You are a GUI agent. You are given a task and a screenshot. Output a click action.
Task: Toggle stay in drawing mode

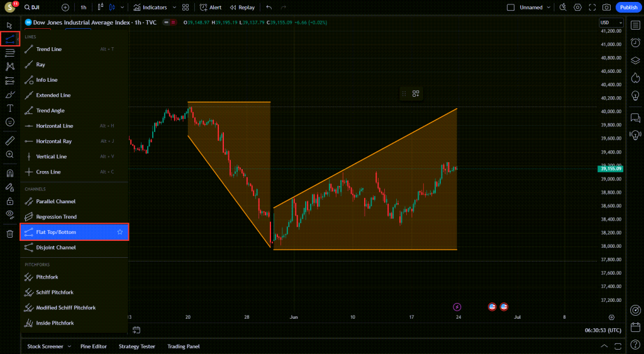10,187
